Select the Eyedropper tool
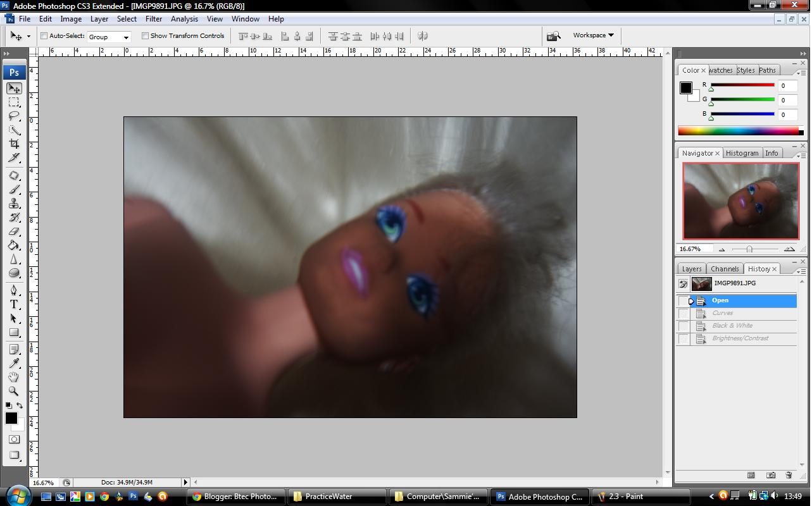Image resolution: width=812 pixels, height=506 pixels. click(x=14, y=363)
